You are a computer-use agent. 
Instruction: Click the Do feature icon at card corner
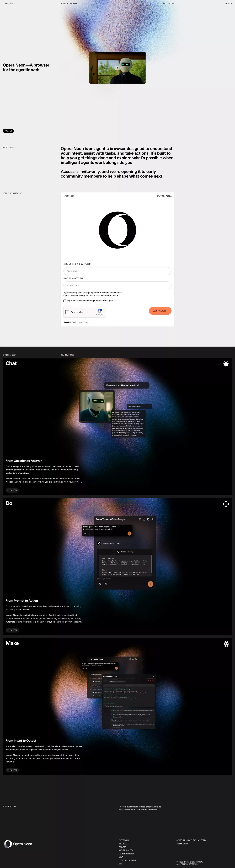tap(226, 504)
